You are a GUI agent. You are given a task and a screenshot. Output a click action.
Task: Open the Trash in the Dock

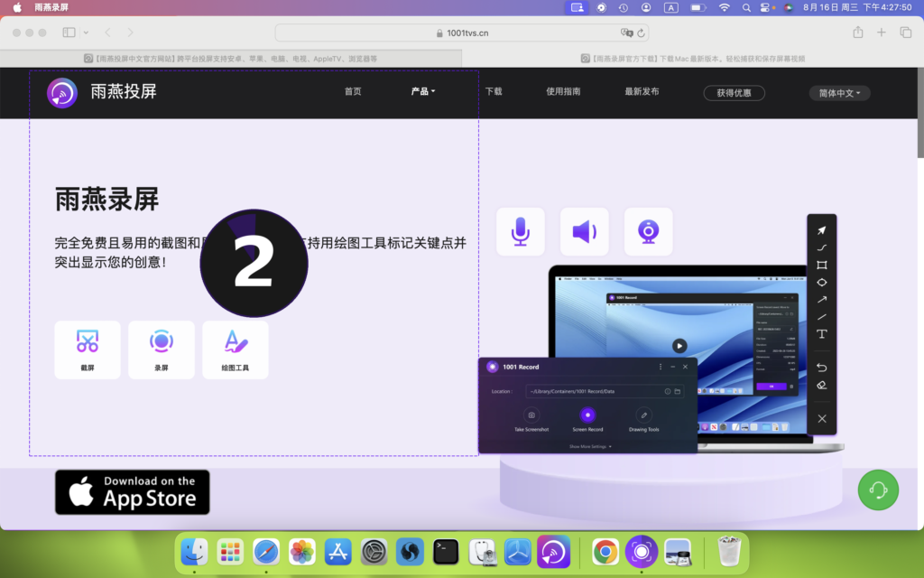point(729,551)
